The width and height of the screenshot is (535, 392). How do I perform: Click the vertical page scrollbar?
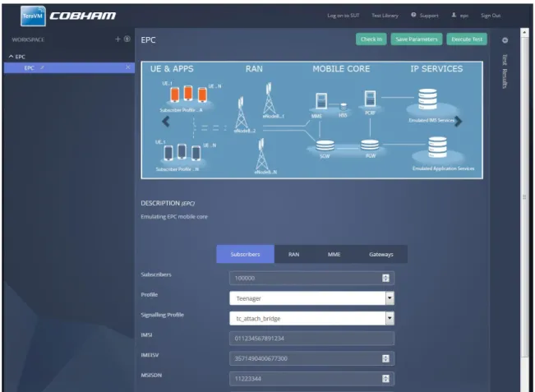[x=524, y=196]
